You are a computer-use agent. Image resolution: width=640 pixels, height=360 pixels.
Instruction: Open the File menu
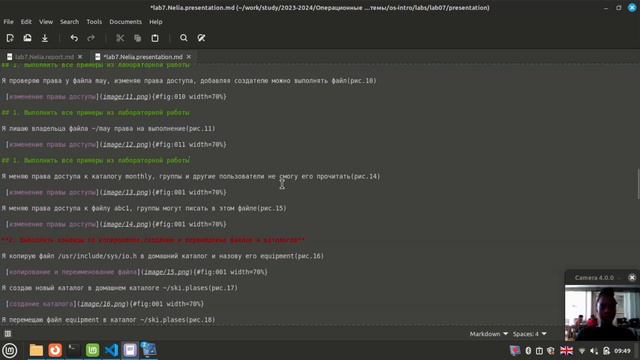tap(8, 22)
